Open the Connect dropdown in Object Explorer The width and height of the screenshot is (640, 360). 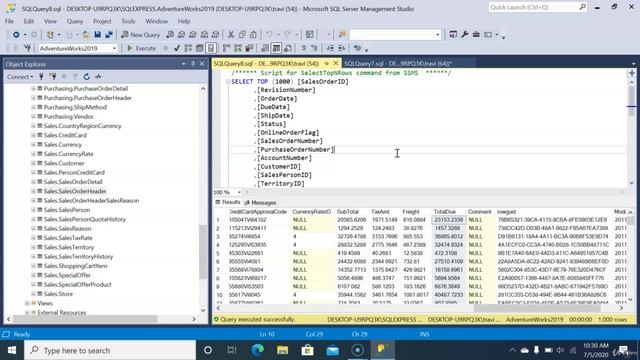coord(20,76)
